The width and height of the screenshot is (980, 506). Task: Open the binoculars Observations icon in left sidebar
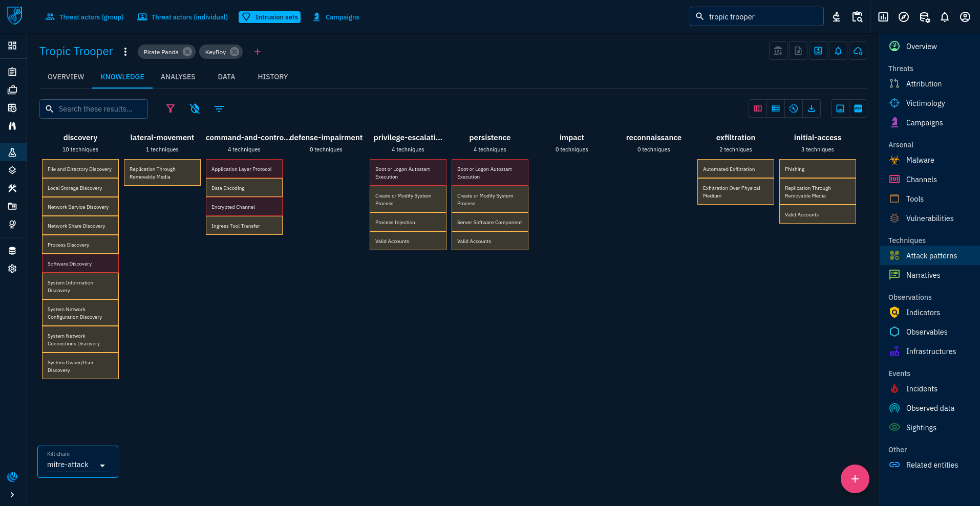pyautogui.click(x=12, y=126)
